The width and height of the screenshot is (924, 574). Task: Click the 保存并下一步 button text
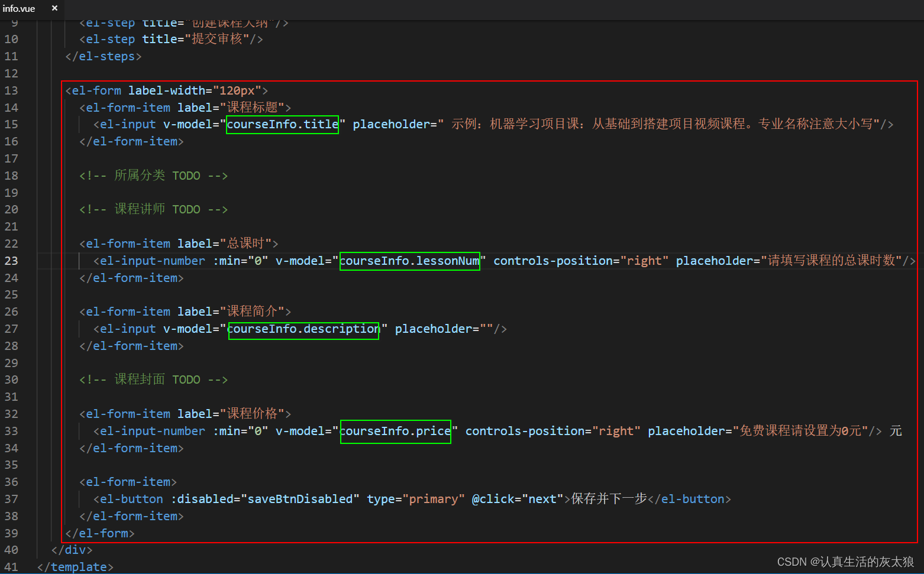tap(609, 499)
